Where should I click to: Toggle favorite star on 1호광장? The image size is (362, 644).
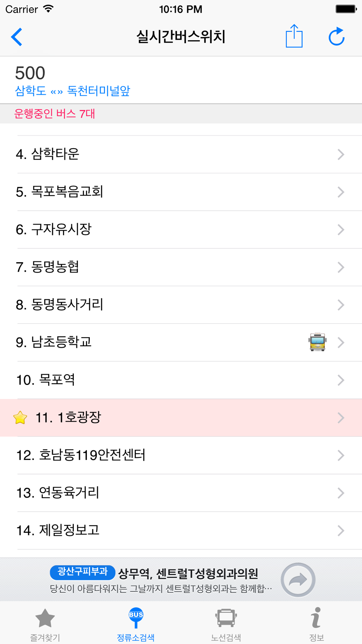[20, 418]
